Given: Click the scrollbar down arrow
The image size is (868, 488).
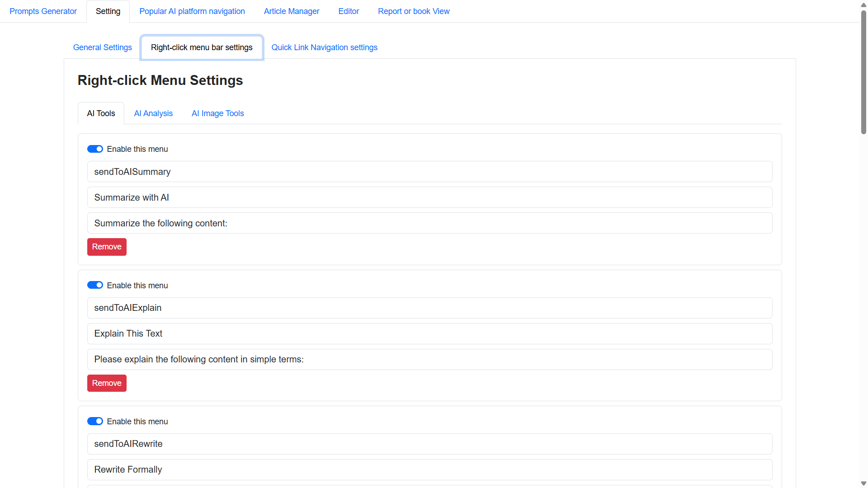Looking at the screenshot, I should pos(863,483).
